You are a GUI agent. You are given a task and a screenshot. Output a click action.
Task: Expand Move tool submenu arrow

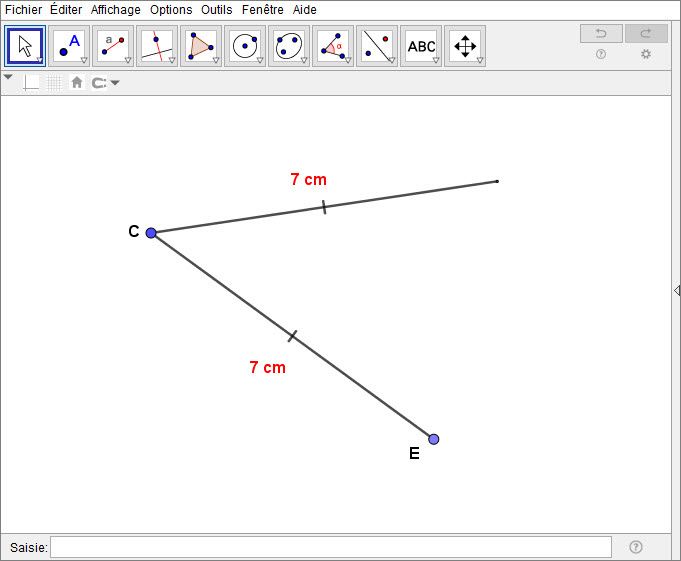point(40,60)
